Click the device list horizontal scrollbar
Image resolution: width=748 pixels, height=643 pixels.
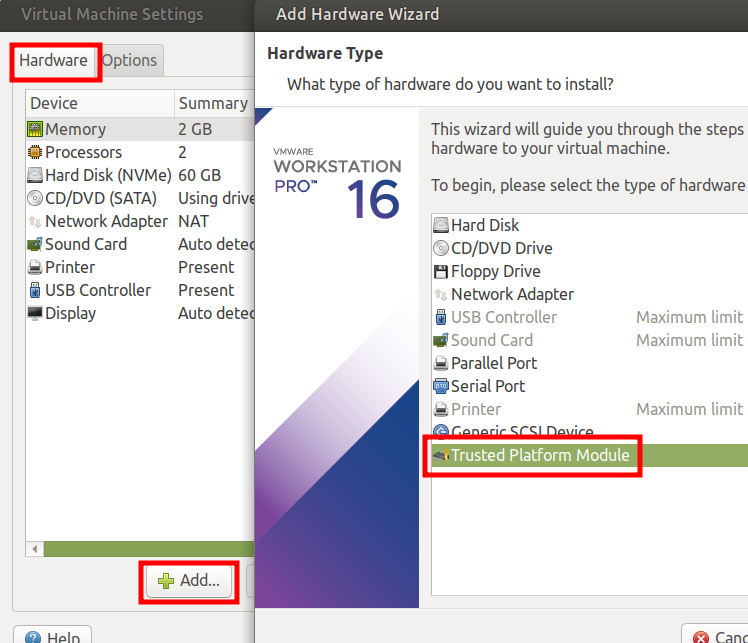point(149,549)
